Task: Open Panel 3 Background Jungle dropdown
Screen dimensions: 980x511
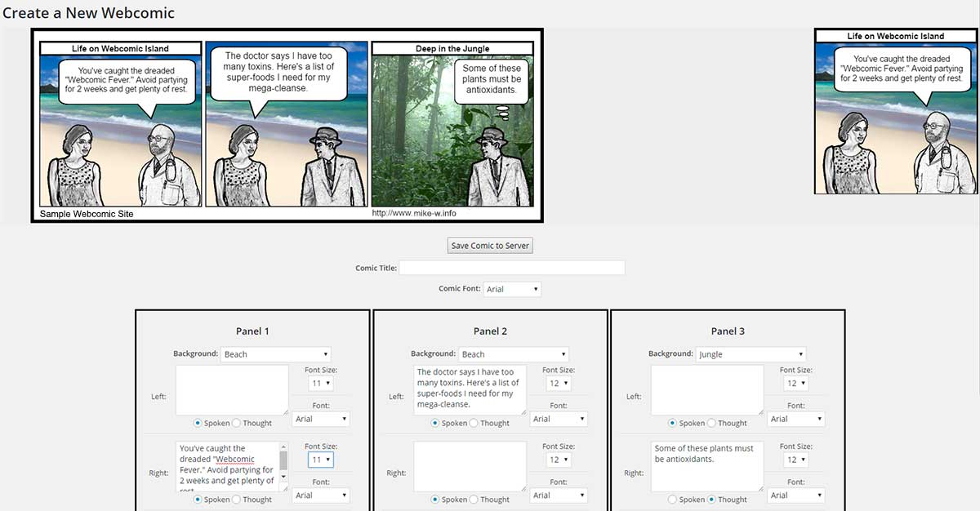Action: (x=751, y=354)
